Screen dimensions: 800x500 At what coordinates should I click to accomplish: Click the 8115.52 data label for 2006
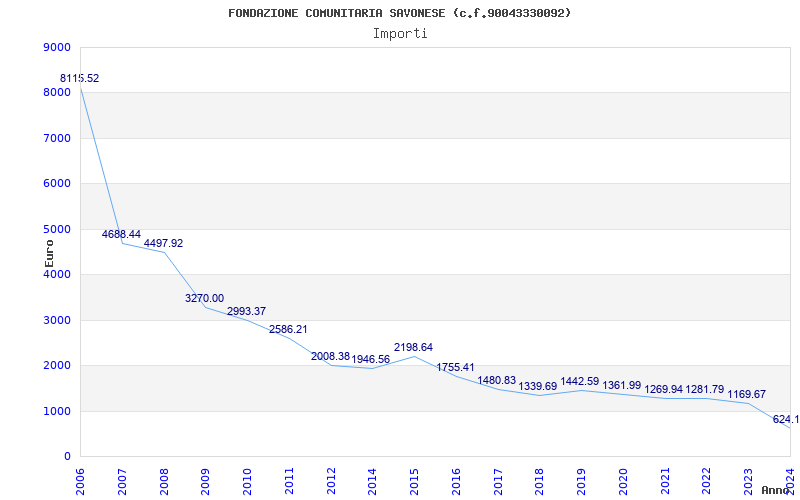80,79
